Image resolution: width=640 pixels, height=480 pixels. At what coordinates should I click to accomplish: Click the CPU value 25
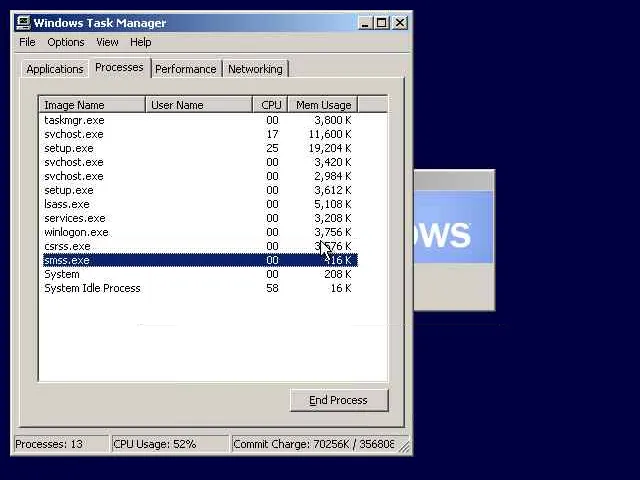[272, 148]
